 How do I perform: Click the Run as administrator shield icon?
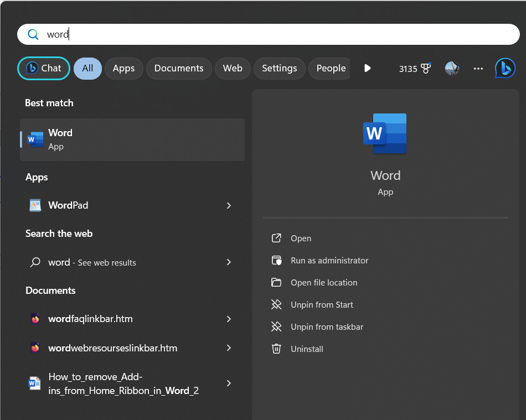(276, 261)
